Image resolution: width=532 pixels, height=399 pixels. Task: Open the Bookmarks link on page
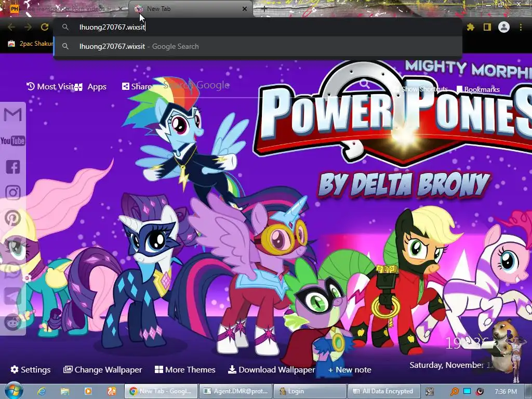(478, 89)
